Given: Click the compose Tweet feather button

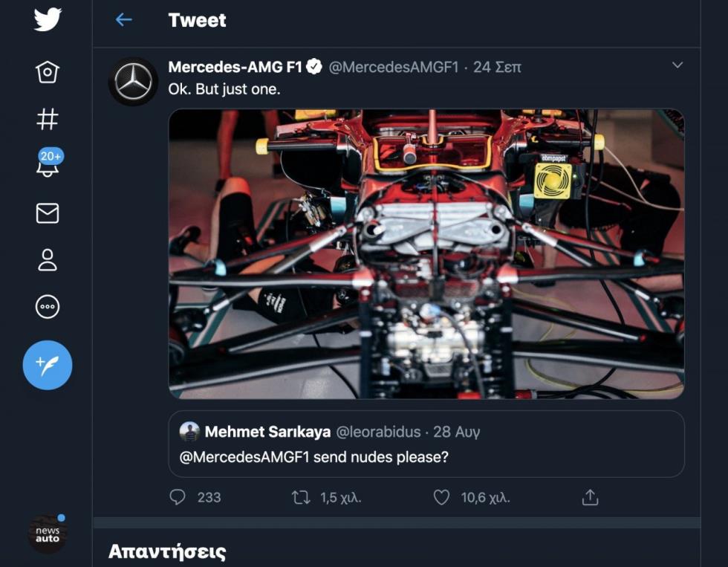Looking at the screenshot, I should pyautogui.click(x=48, y=365).
